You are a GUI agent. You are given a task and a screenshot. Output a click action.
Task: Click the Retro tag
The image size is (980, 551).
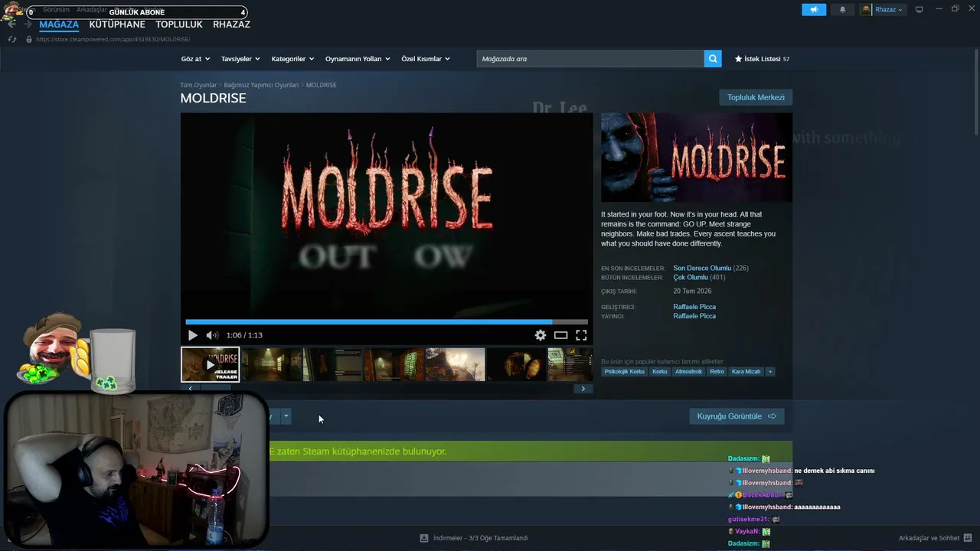pos(717,372)
